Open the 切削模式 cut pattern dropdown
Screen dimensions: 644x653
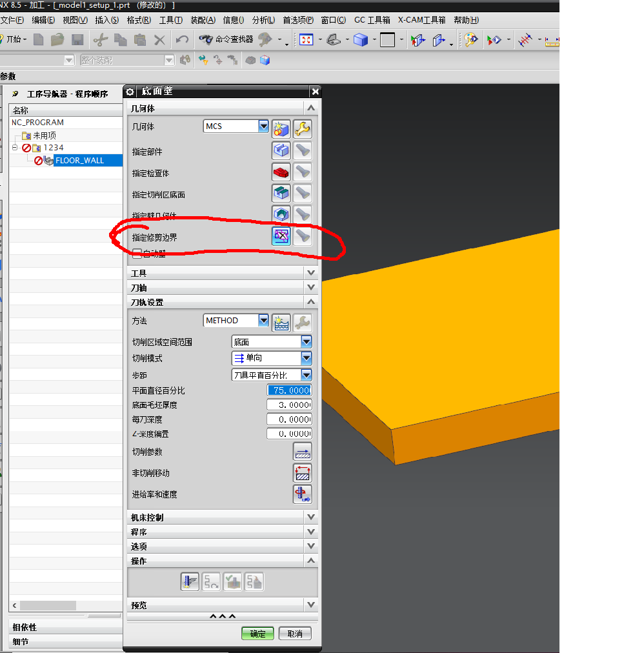click(x=307, y=358)
